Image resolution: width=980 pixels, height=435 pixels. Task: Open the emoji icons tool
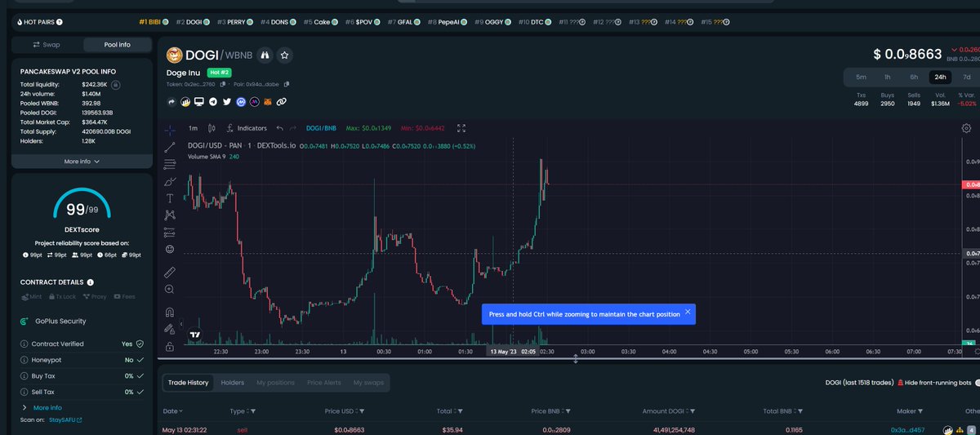(x=170, y=249)
